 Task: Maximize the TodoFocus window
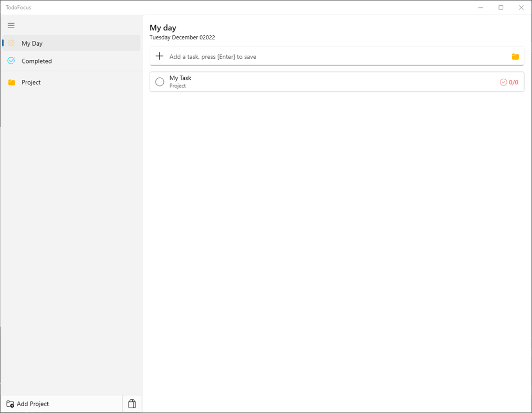point(501,7)
